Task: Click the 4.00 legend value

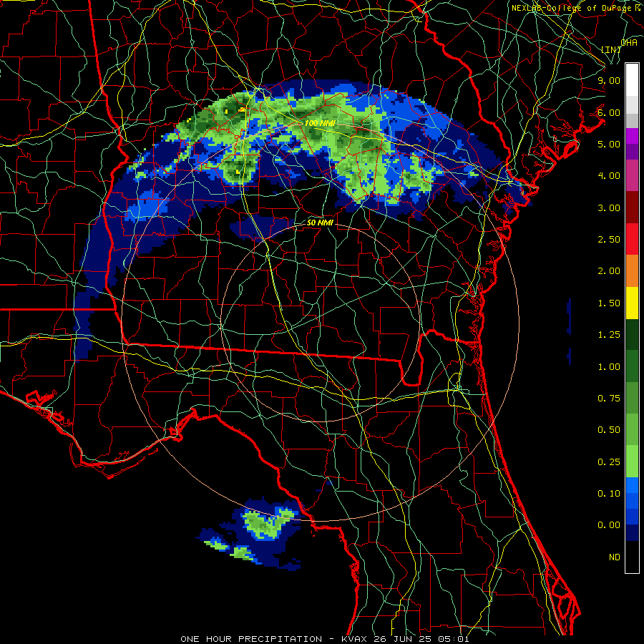Action: pos(609,176)
